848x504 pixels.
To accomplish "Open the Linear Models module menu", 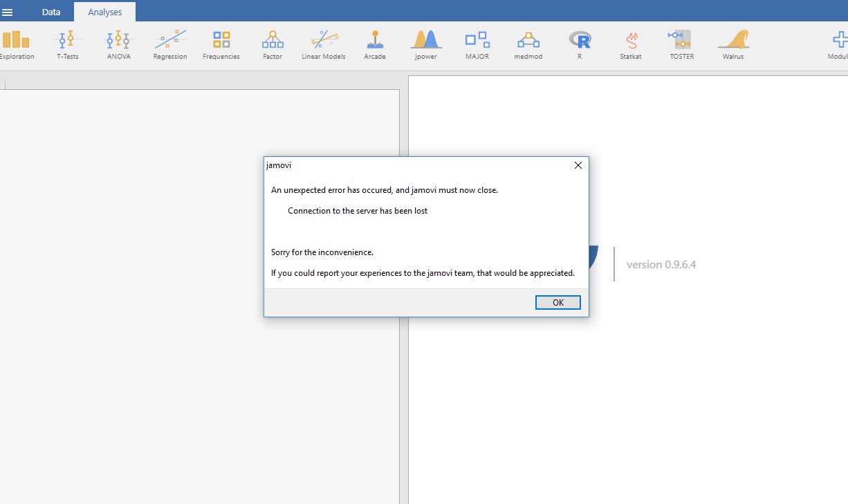I will pos(324,45).
